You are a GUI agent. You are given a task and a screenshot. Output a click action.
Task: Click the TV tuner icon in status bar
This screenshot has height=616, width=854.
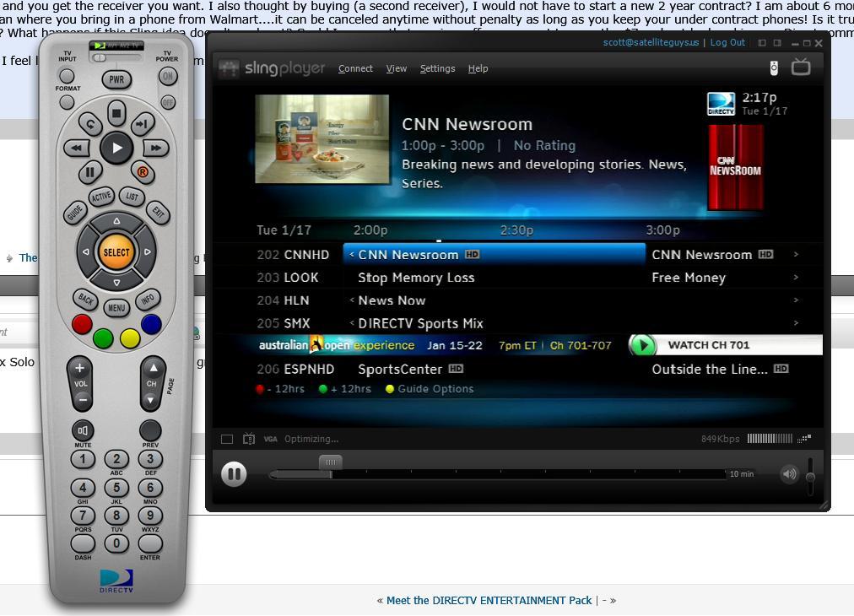tap(249, 439)
